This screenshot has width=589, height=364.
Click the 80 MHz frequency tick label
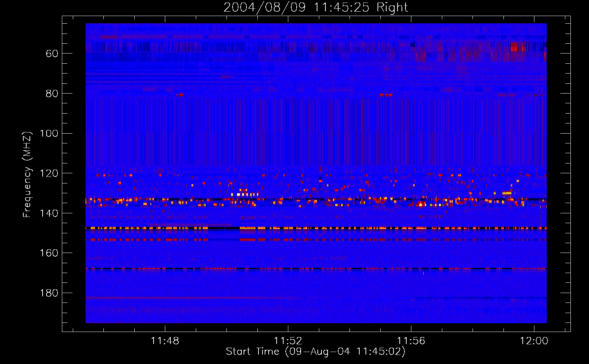(x=52, y=94)
